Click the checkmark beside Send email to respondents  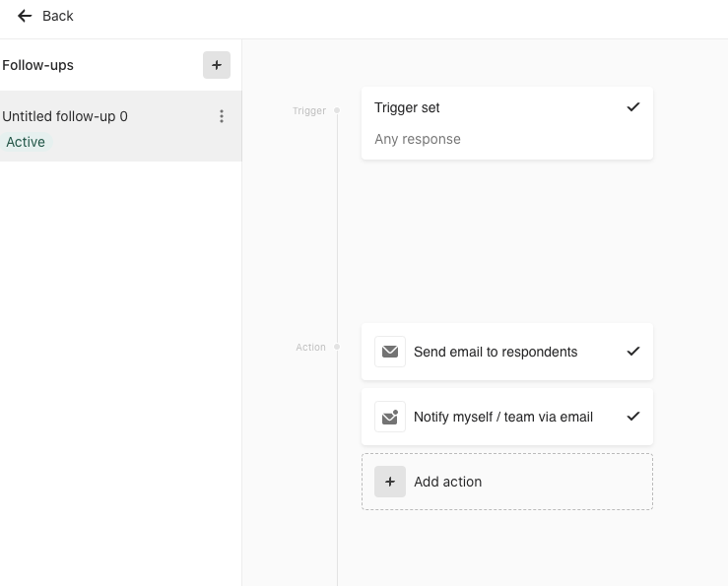coord(633,352)
